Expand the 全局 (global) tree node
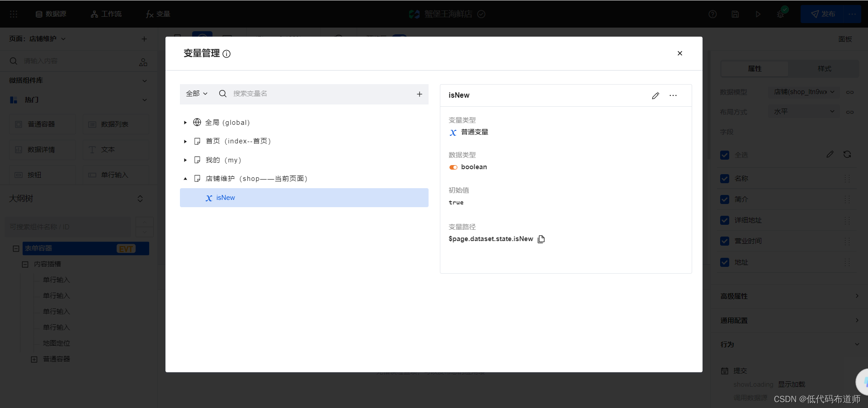Viewport: 868px width, 408px height. pos(185,123)
